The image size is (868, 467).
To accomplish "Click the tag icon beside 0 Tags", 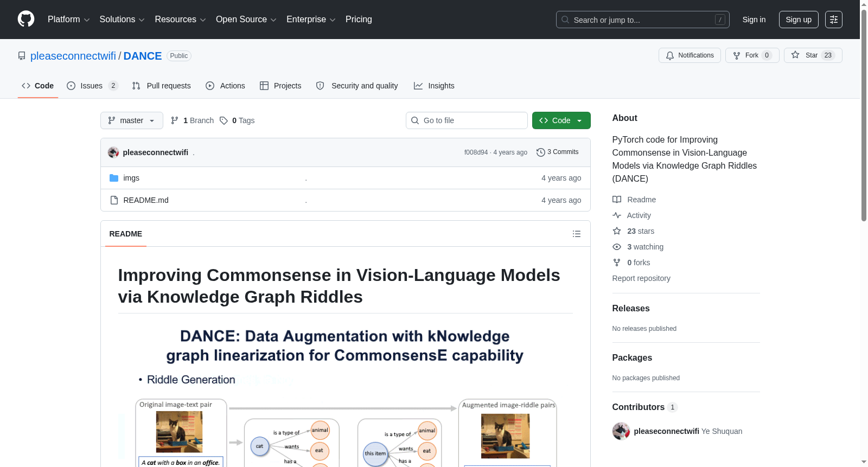I will pos(224,120).
